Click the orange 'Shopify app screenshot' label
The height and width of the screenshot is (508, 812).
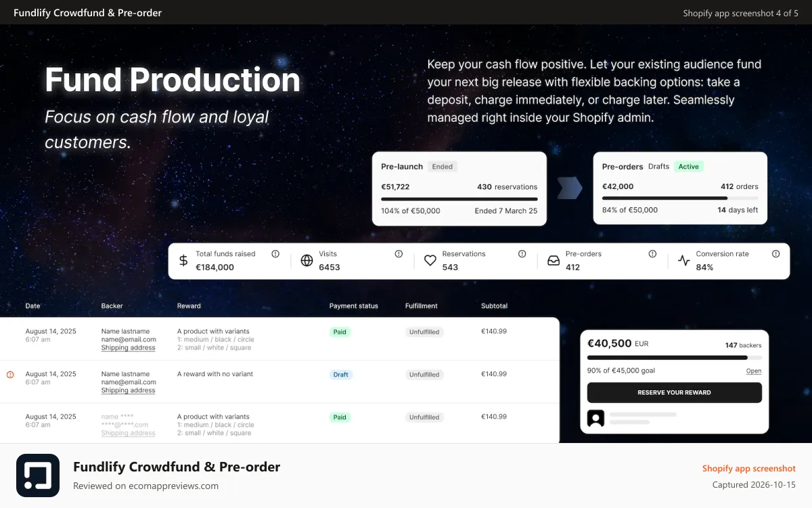pyautogui.click(x=749, y=469)
